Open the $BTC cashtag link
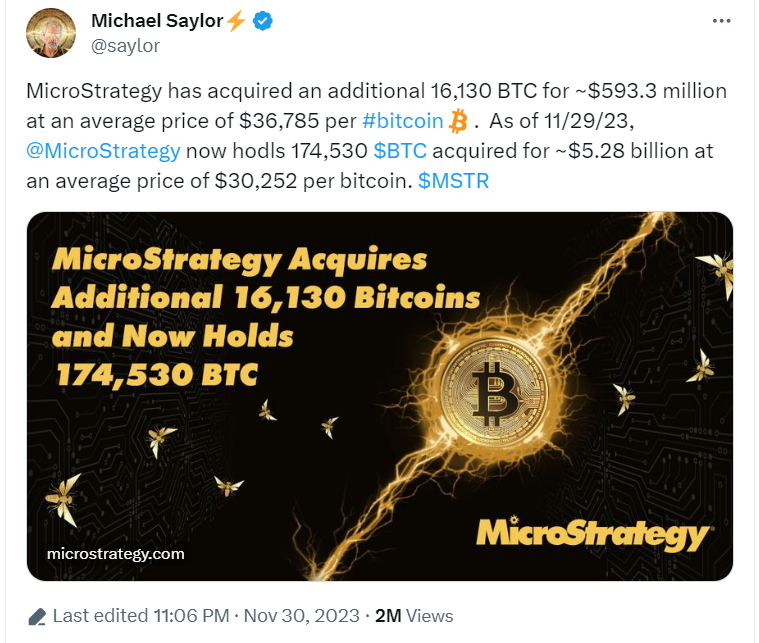Image resolution: width=759 pixels, height=643 pixels. coord(400,151)
